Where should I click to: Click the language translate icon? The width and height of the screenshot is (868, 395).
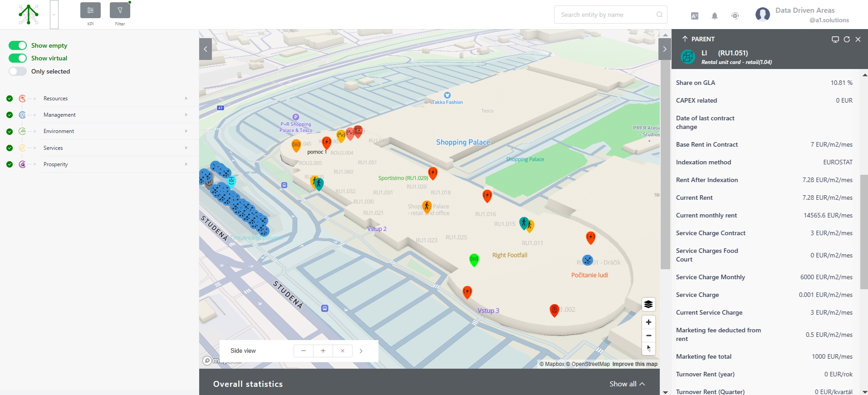[695, 16]
